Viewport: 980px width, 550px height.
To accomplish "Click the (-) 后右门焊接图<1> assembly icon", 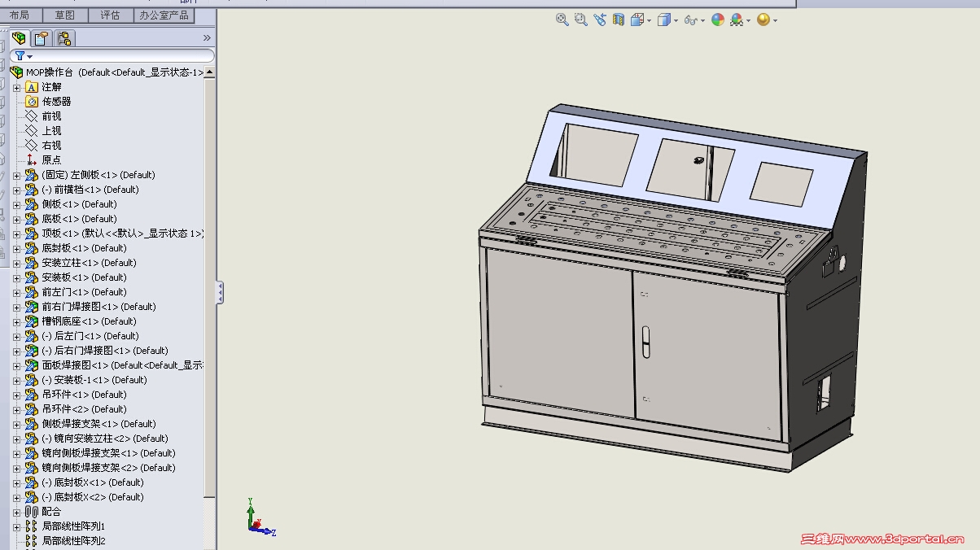I will [x=32, y=351].
